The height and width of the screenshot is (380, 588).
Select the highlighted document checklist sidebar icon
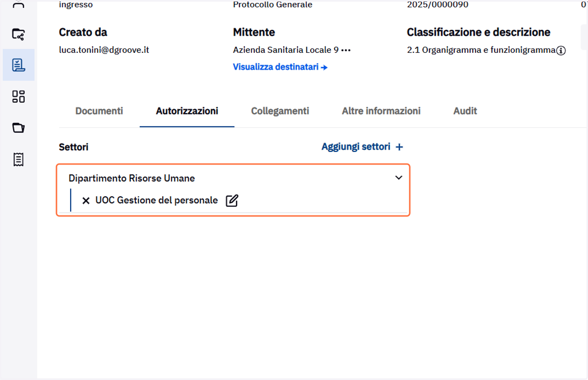pyautogui.click(x=18, y=65)
